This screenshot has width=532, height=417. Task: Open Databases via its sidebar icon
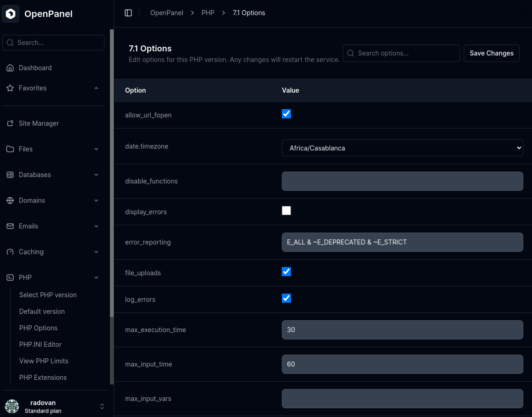[x=10, y=174]
